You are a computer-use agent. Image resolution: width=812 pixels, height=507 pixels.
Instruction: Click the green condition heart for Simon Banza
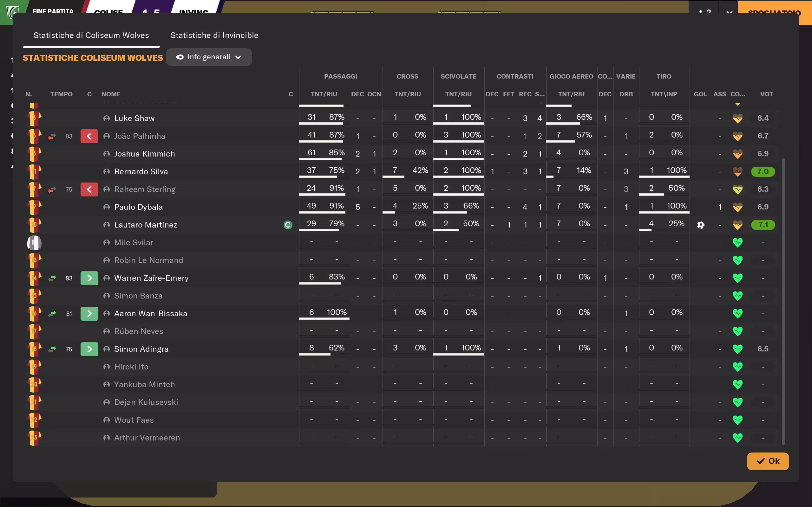tap(737, 296)
